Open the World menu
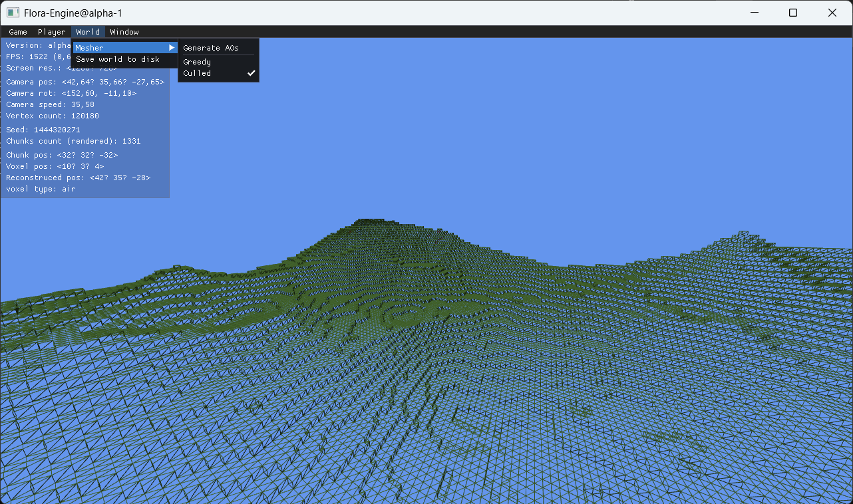Image resolution: width=853 pixels, height=504 pixels. (x=87, y=31)
